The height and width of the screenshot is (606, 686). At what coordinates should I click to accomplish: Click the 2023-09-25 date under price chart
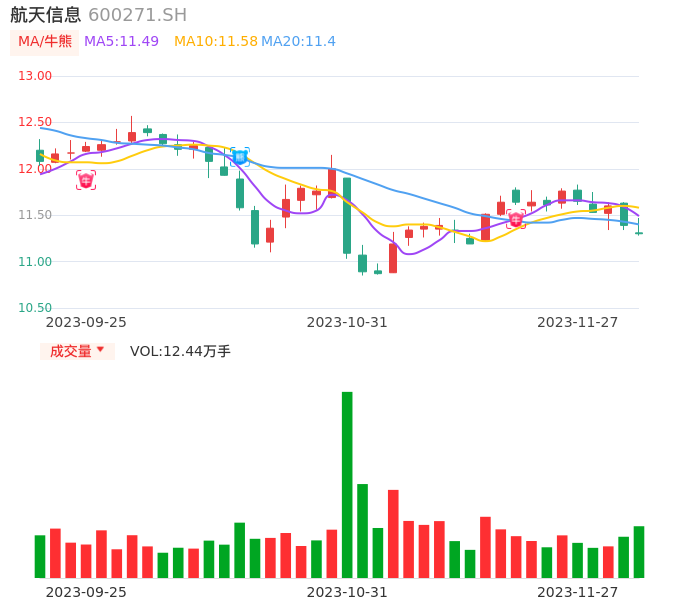(x=86, y=322)
